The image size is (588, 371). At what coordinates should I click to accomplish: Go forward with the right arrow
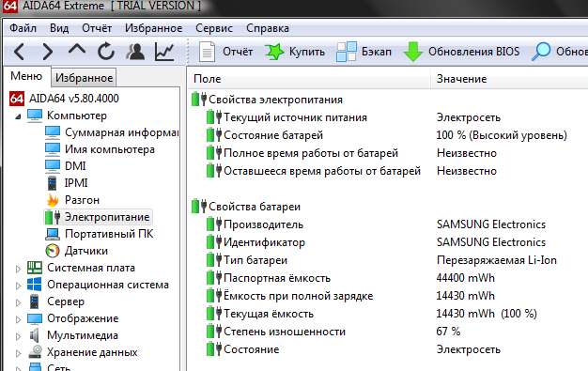click(48, 52)
